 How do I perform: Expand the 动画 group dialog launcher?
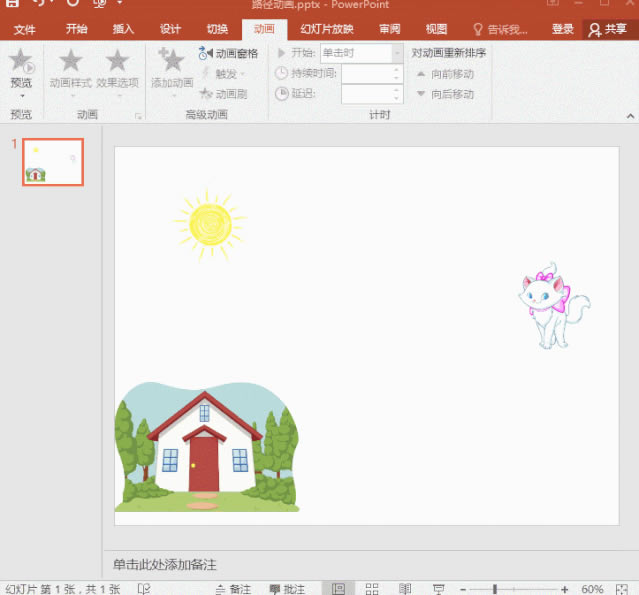139,116
